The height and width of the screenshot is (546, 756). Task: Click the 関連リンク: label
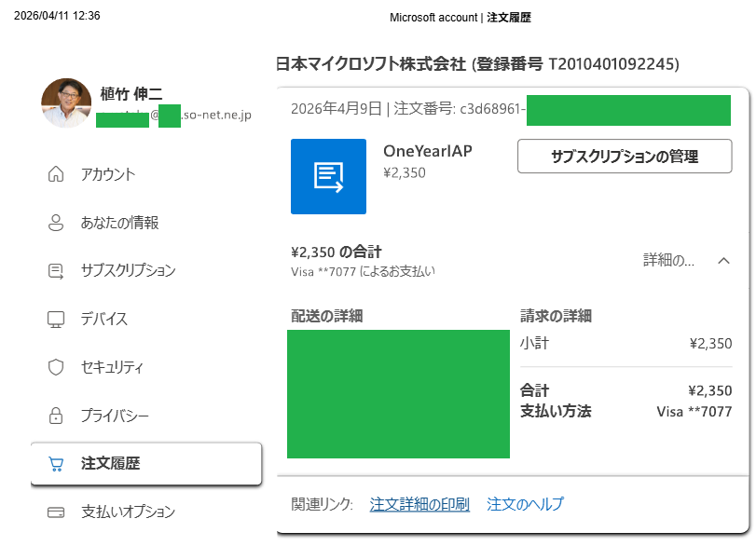tap(323, 504)
